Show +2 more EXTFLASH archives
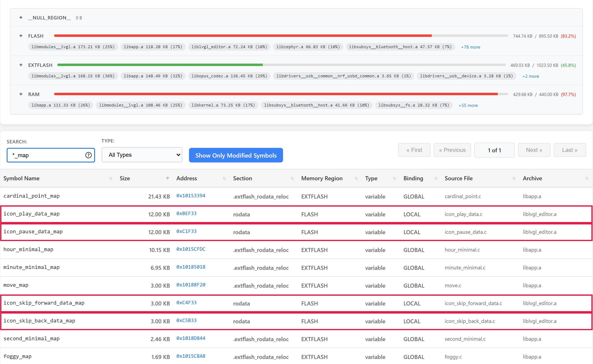This screenshot has height=364, width=593. [530, 76]
